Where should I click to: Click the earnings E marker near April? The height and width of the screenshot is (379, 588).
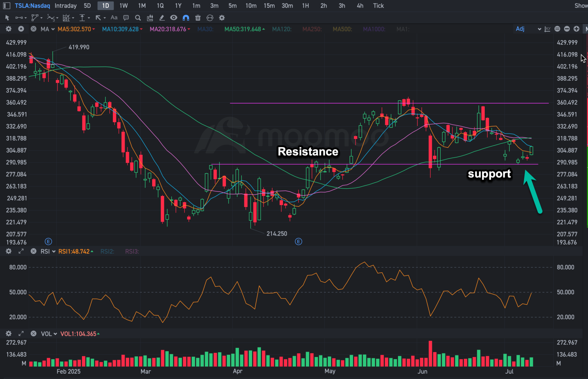coord(298,242)
